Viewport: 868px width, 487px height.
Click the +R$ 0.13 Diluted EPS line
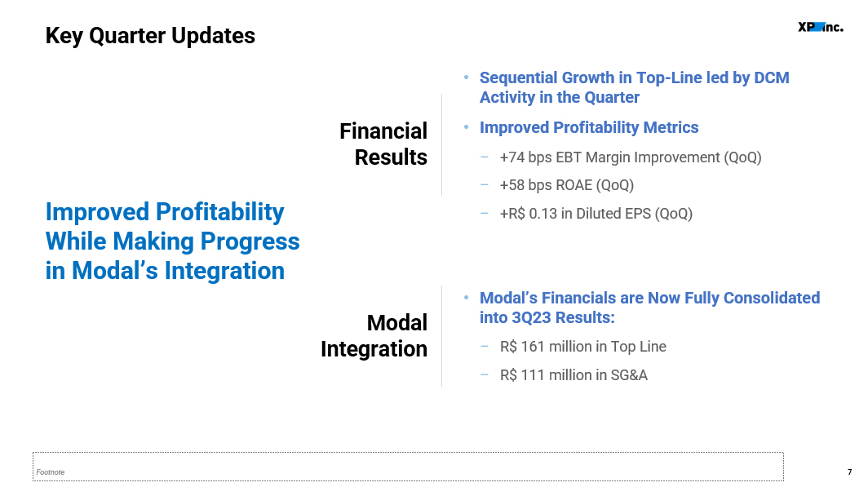596,214
